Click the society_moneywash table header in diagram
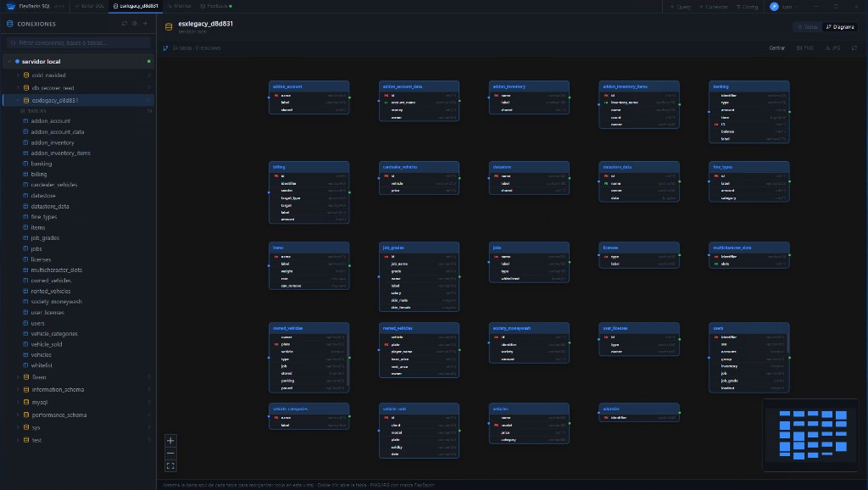This screenshot has height=490, width=868. 529,328
